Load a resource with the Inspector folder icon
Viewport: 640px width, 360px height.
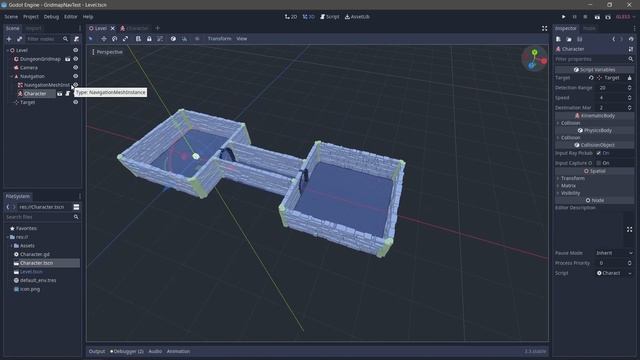tap(569, 39)
